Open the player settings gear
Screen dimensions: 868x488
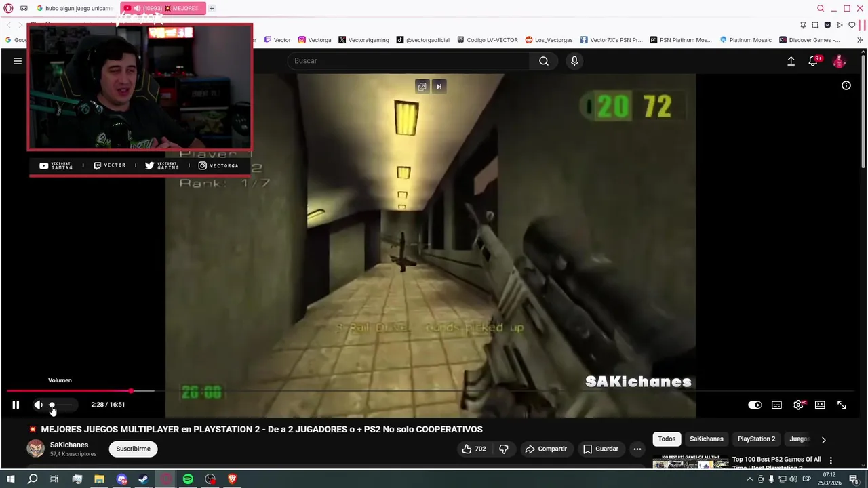(798, 405)
